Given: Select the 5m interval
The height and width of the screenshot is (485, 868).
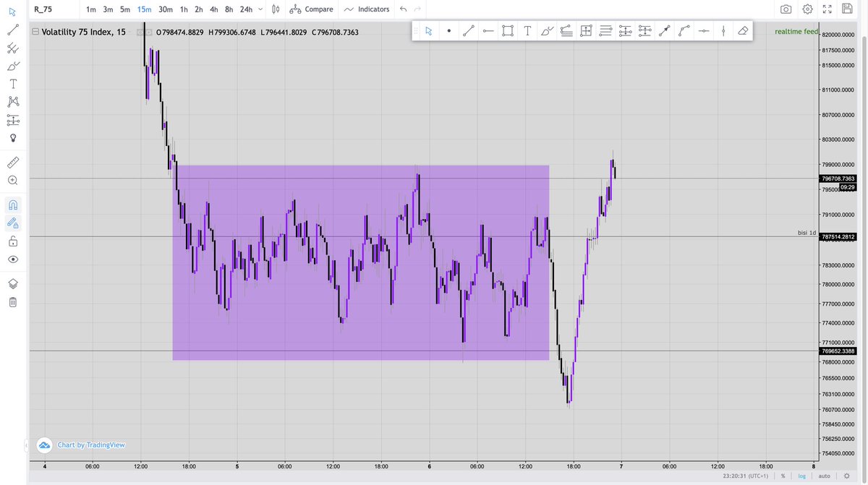Looking at the screenshot, I should (x=124, y=9).
